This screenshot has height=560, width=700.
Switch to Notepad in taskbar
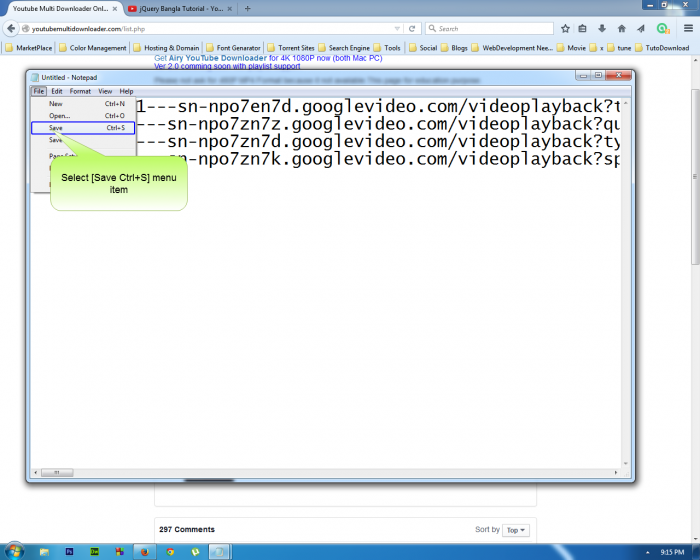click(x=220, y=552)
